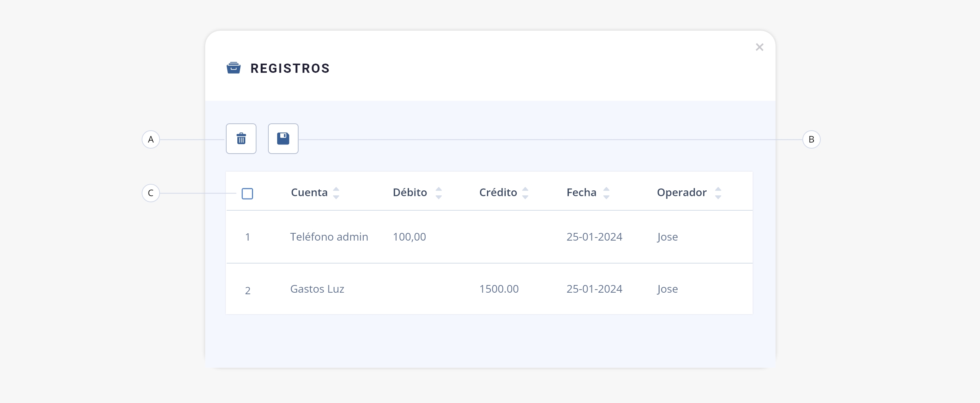This screenshot has width=980, height=403.
Task: Click the Cuenta column header
Action: click(309, 192)
